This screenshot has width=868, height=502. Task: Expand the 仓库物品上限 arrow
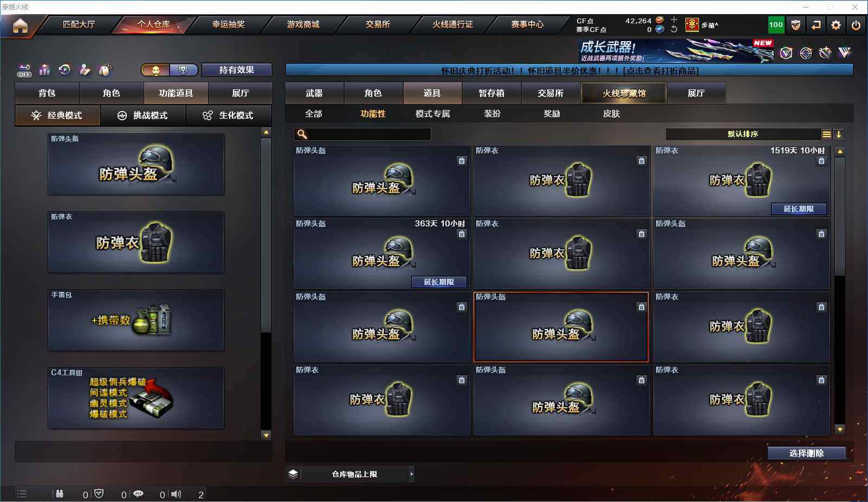point(412,474)
